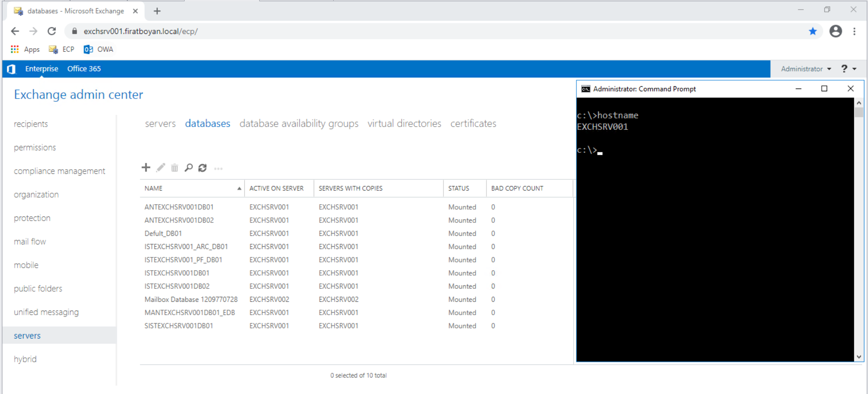
Task: Bookmark star icon in address bar
Action: [x=813, y=31]
